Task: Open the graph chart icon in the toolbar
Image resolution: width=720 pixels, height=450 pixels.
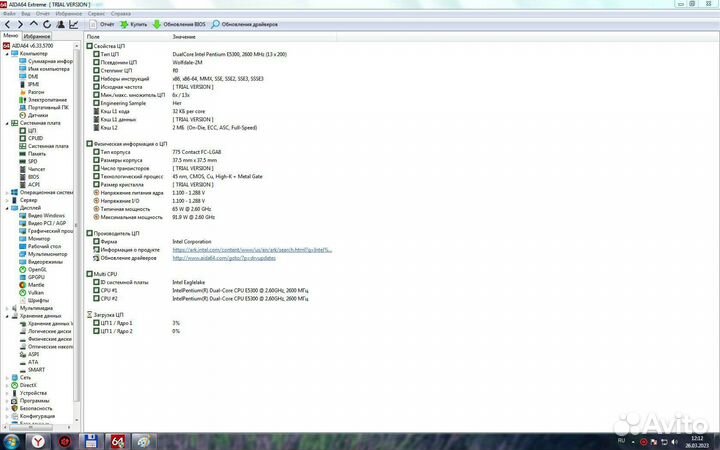Action: click(x=73, y=24)
